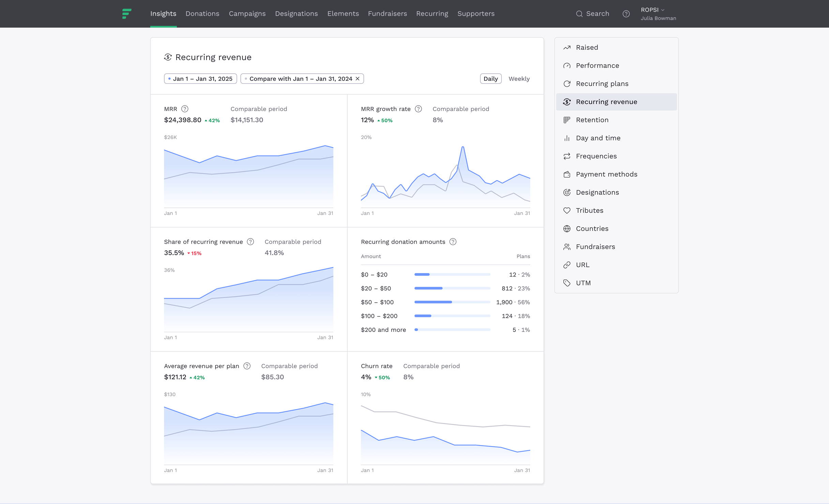
Task: Click the Search button
Action: 592,14
